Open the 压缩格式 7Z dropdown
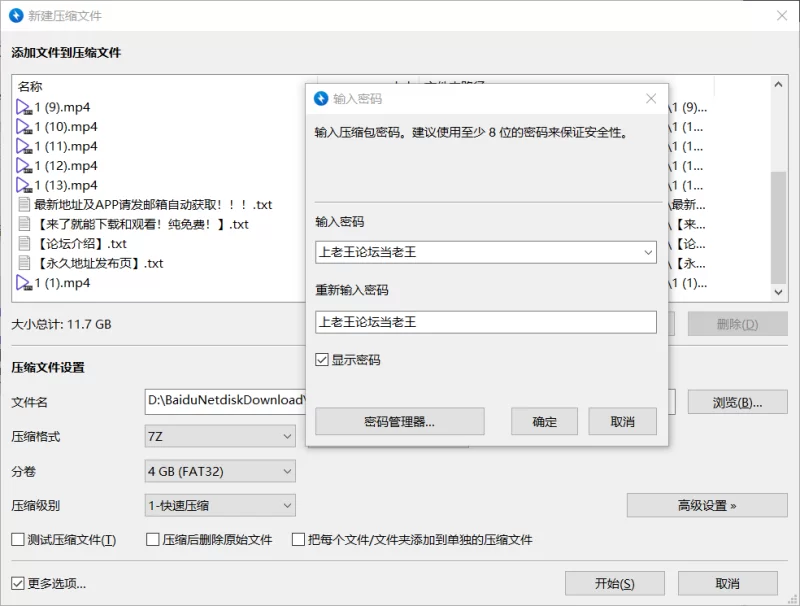800x606 pixels. 220,436
